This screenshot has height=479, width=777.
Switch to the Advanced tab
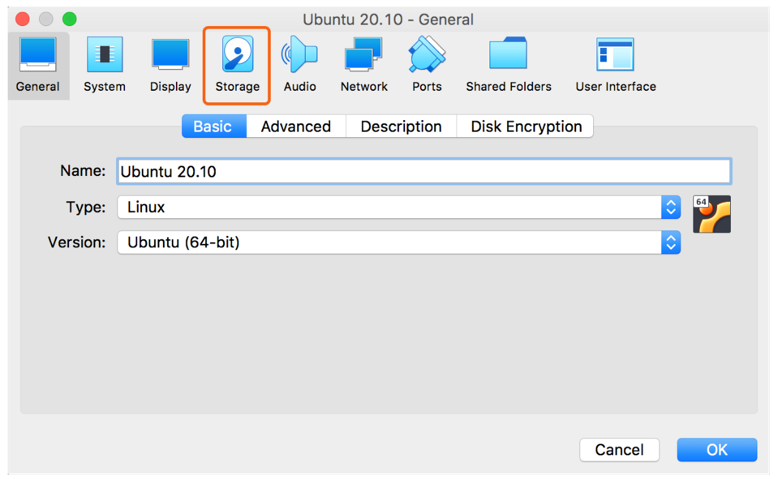[296, 126]
